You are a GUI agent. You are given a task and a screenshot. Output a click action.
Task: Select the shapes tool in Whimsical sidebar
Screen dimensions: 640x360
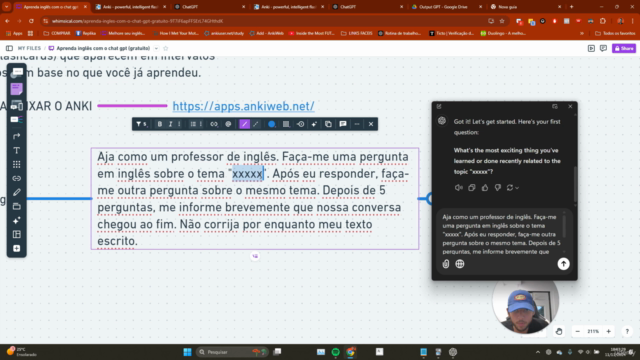pyautogui.click(x=17, y=74)
